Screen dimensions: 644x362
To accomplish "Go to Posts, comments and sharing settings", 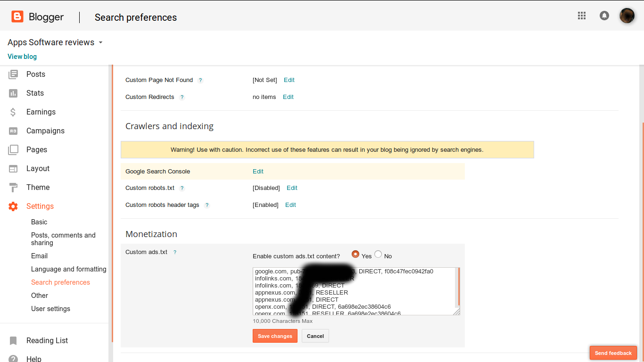I will pyautogui.click(x=63, y=239).
